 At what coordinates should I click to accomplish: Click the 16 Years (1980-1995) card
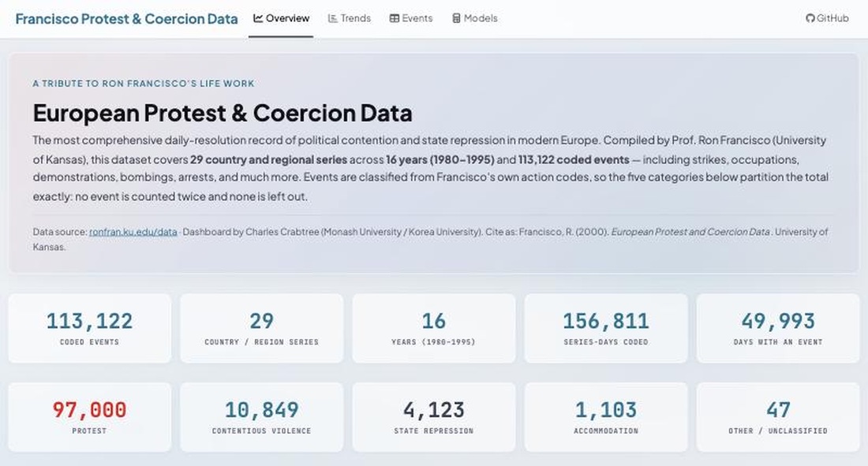point(434,328)
